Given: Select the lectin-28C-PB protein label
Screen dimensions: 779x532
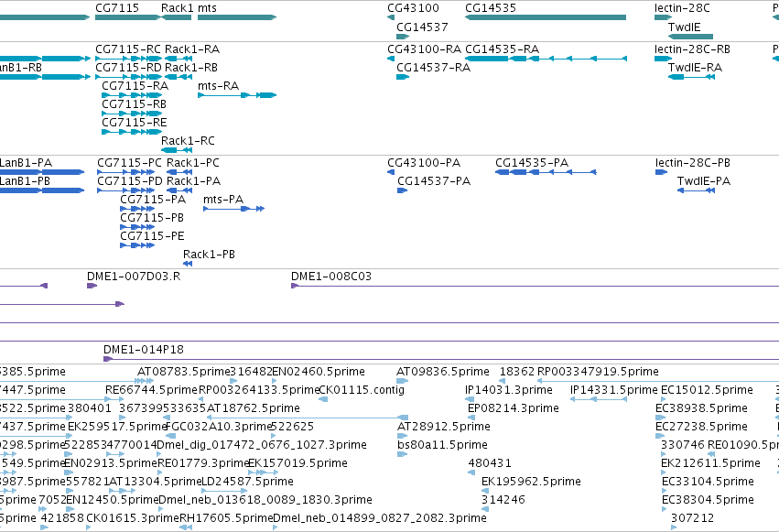Looking at the screenshot, I should 693,162.
